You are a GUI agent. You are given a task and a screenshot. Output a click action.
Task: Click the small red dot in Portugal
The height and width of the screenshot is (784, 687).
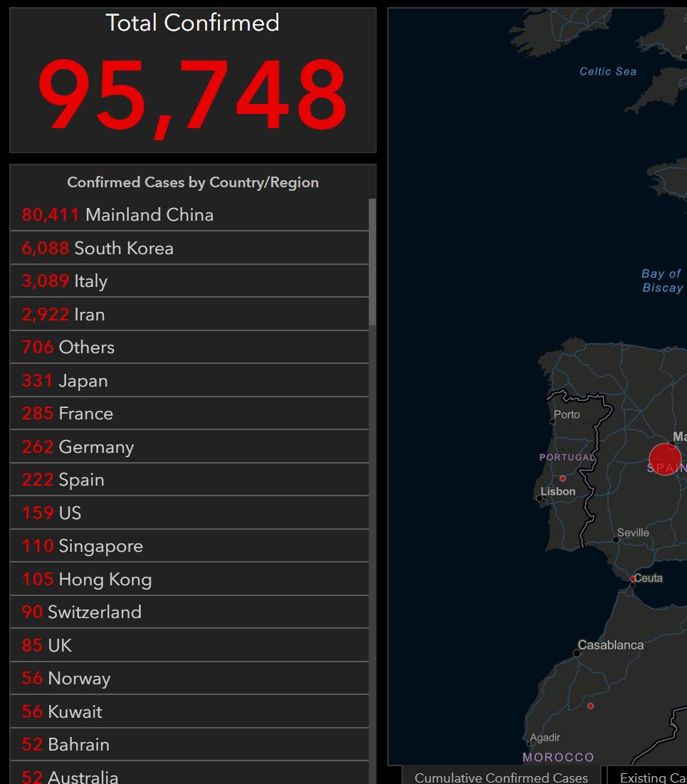(562, 479)
